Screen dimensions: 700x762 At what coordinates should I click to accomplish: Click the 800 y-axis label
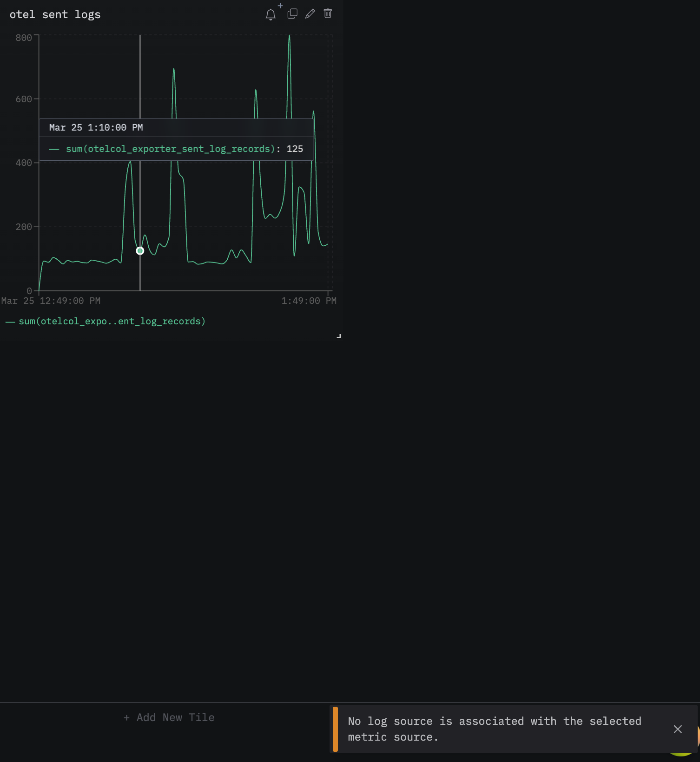24,38
